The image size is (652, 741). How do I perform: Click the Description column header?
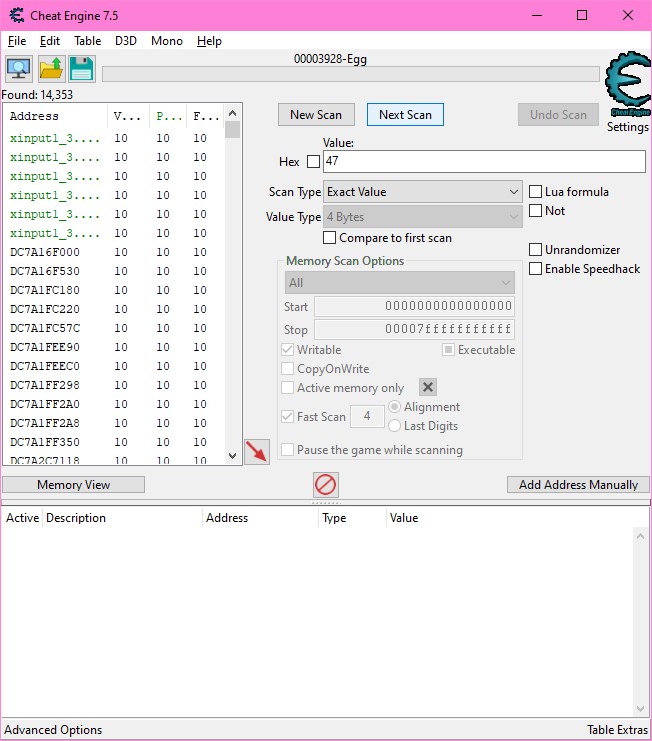click(123, 518)
